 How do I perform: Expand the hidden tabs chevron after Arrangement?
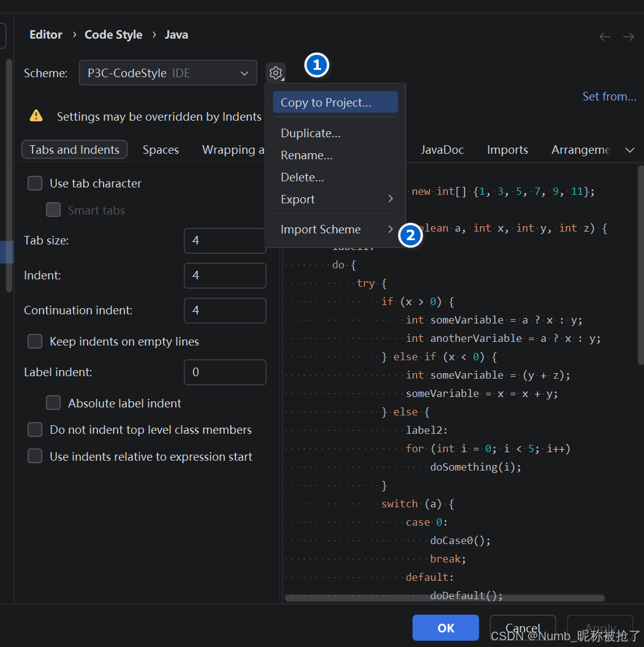pyautogui.click(x=629, y=149)
